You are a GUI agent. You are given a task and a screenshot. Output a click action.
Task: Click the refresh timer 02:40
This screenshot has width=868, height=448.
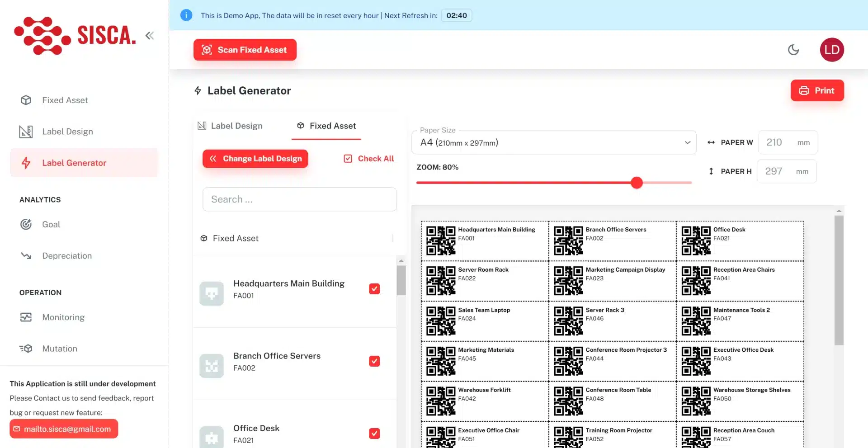click(x=457, y=15)
